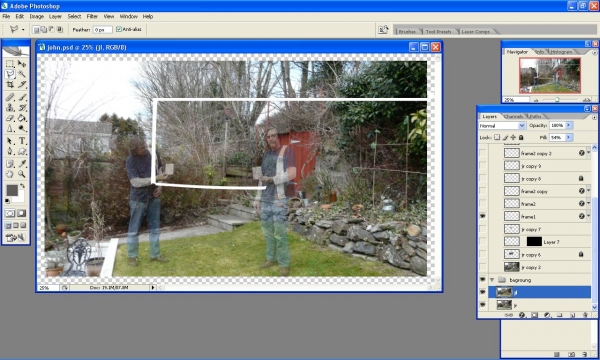Viewport: 600px width, 360px height.
Task: Click the foreground color swatch
Action: coord(12,190)
